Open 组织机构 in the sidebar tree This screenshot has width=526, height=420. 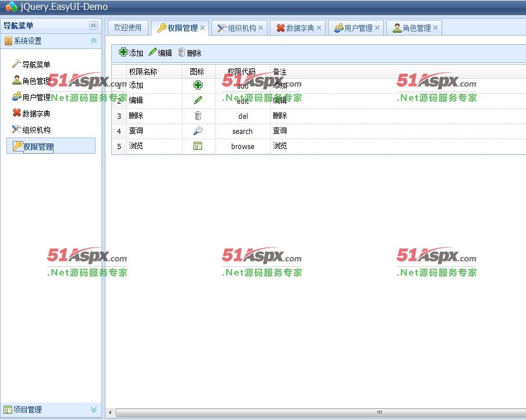36,130
